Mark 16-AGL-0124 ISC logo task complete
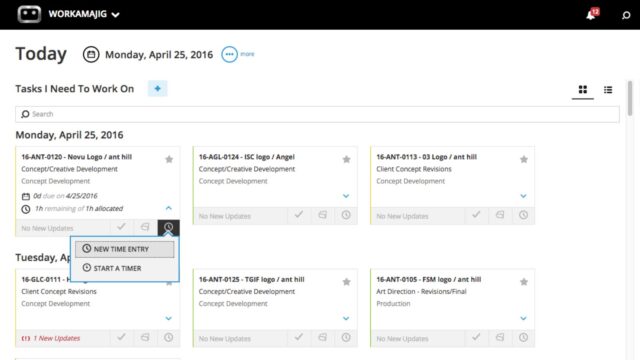 click(299, 215)
